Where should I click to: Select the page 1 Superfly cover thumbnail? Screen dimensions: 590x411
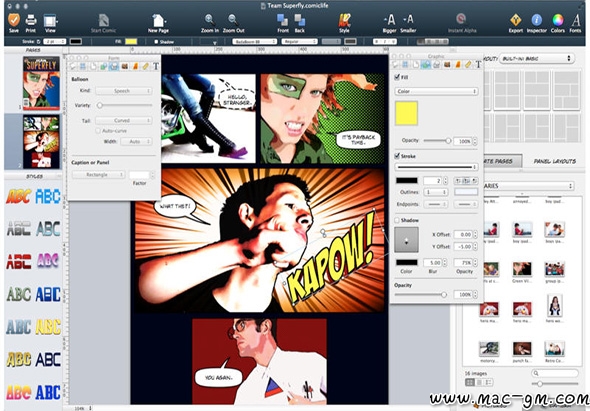(41, 83)
